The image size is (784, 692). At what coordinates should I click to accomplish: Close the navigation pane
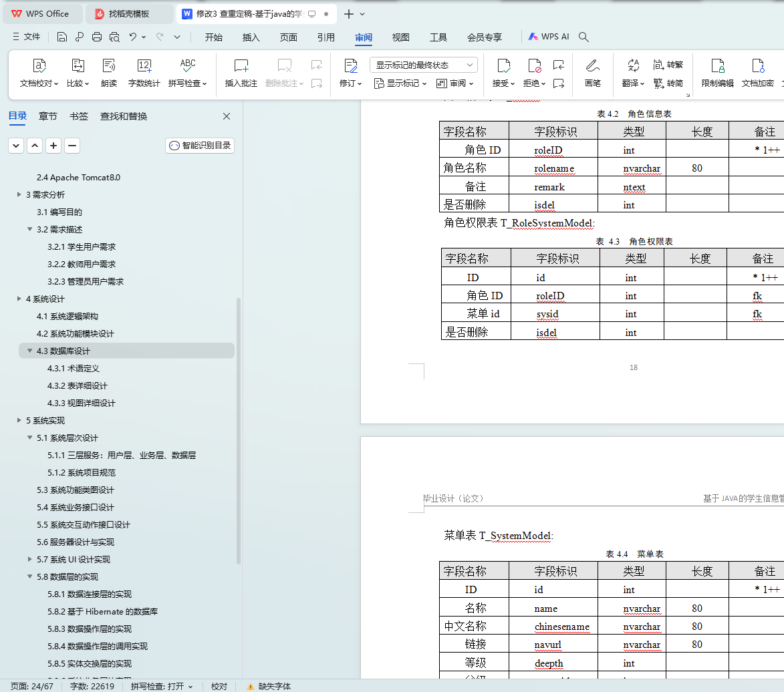tap(227, 116)
